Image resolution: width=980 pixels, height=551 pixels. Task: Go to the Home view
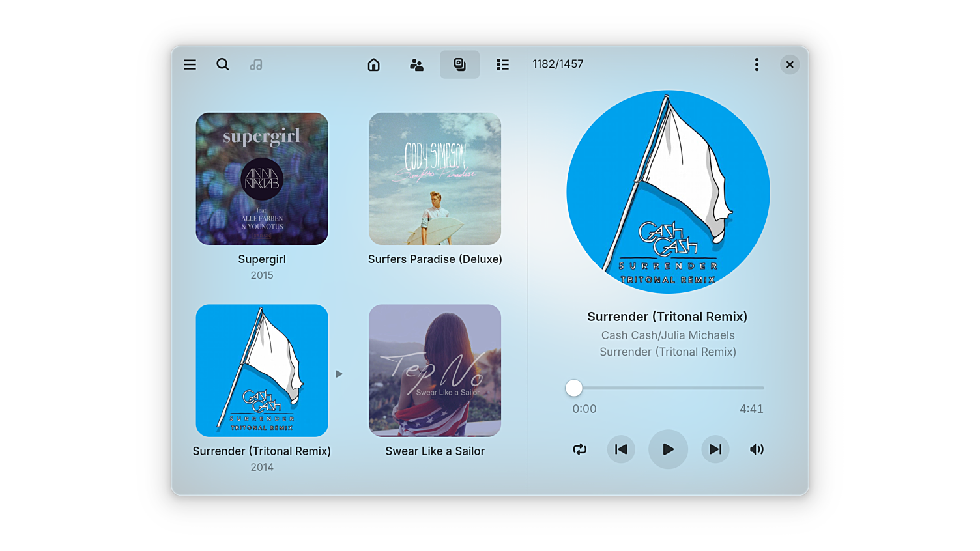click(x=373, y=64)
